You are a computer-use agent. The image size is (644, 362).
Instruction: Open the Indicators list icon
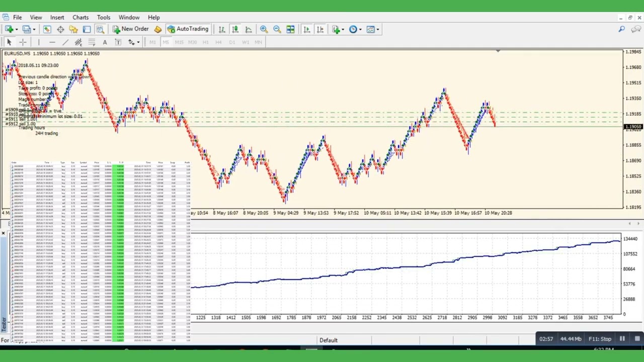[x=336, y=29]
